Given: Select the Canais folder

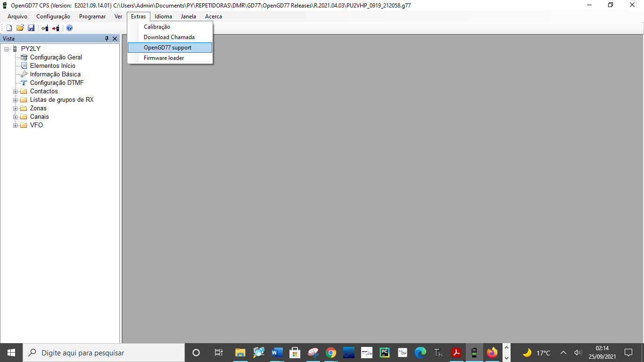Looking at the screenshot, I should pos(39,116).
